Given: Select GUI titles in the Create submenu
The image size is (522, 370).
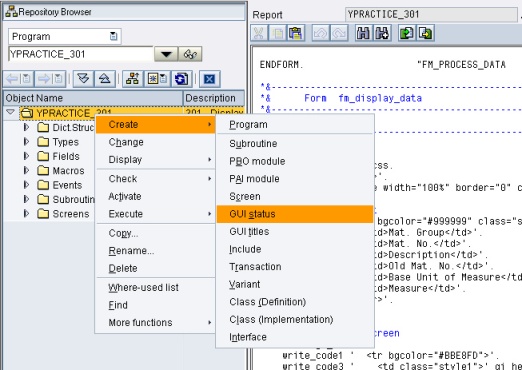Looking at the screenshot, I should [295, 232].
